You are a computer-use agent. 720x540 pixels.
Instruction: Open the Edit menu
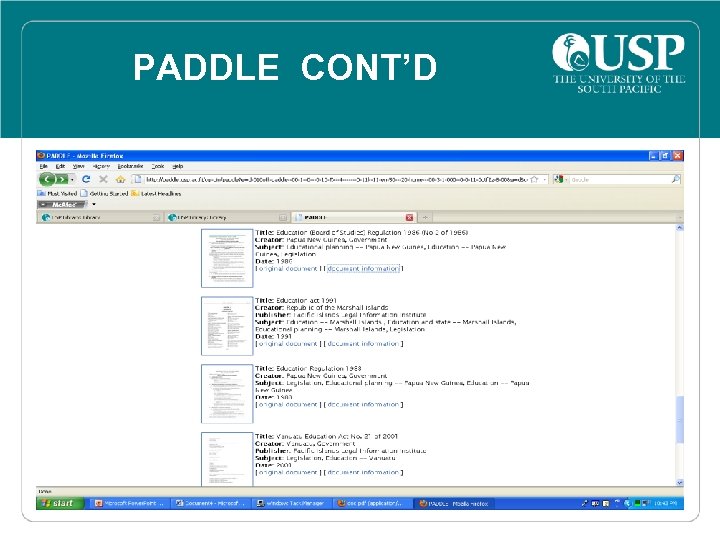click(x=60, y=166)
